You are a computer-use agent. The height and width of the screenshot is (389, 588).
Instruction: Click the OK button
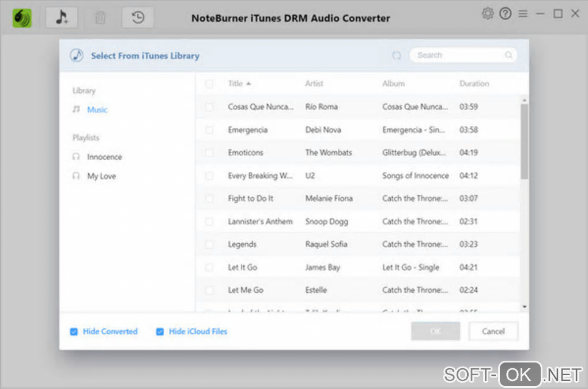[435, 331]
